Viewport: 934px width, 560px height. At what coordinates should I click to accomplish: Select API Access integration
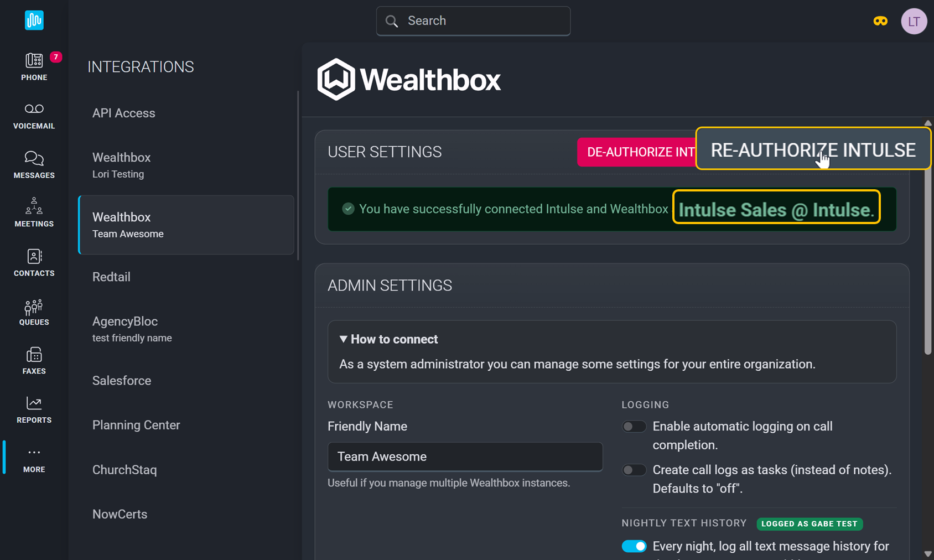point(186,113)
